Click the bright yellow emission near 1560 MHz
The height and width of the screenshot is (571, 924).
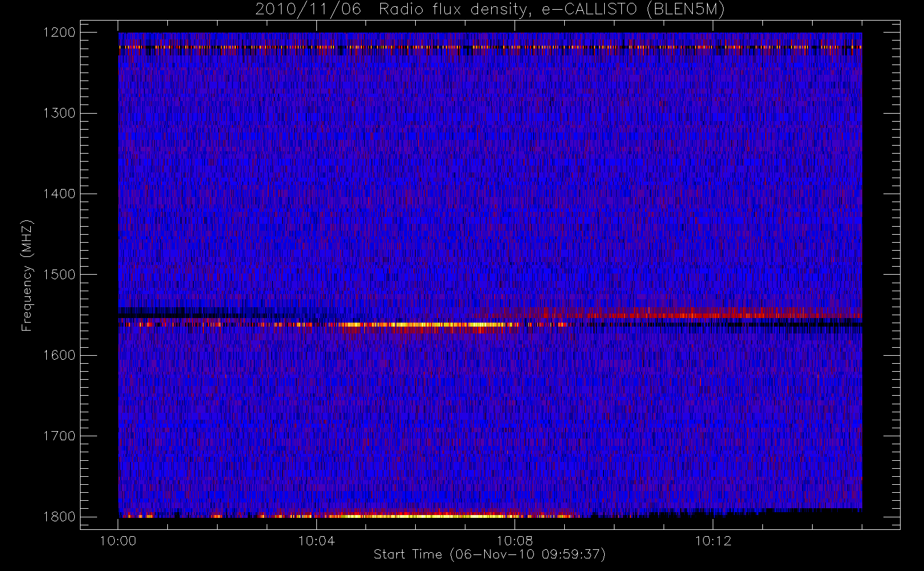[x=423, y=325]
